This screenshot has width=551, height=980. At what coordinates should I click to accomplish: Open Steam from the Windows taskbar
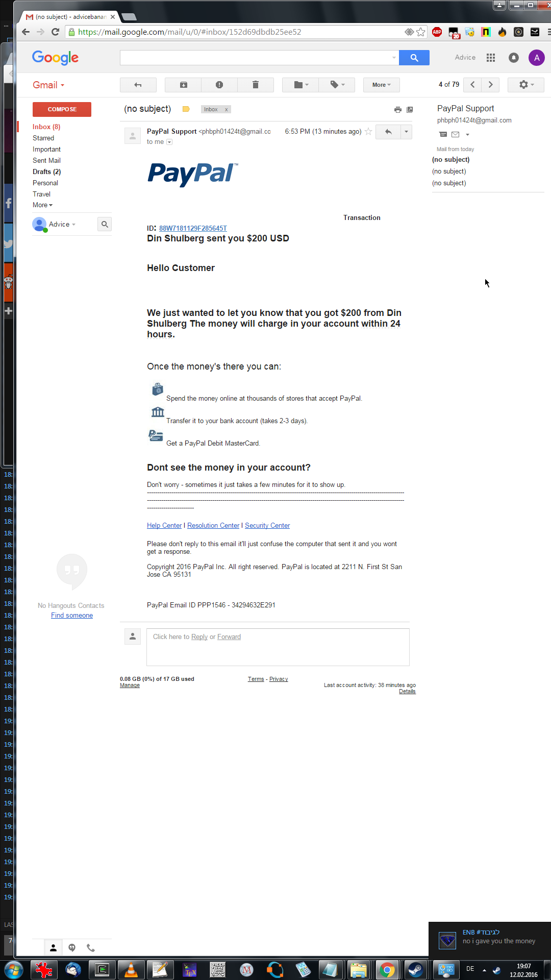[x=415, y=969]
